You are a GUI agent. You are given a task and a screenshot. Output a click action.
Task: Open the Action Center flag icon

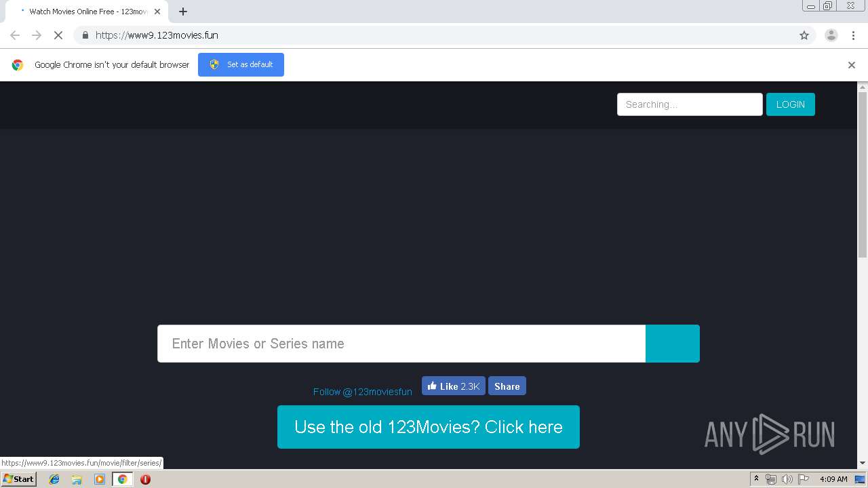(x=804, y=479)
